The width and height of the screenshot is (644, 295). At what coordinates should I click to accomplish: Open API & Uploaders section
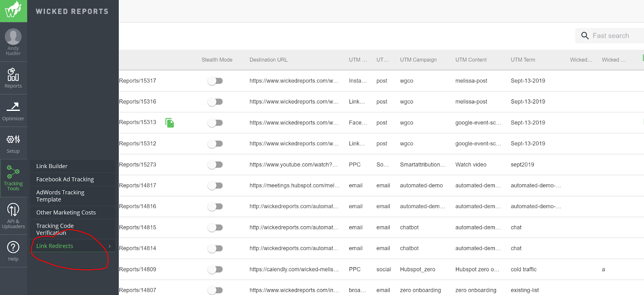13,216
